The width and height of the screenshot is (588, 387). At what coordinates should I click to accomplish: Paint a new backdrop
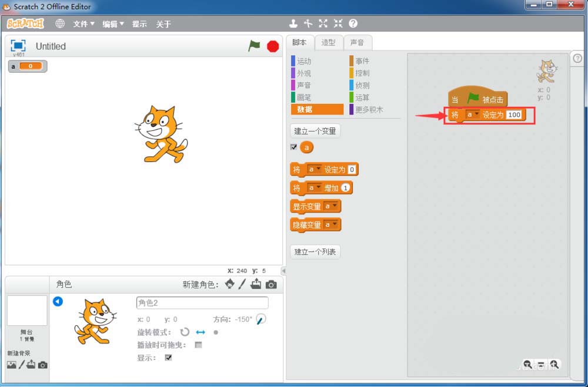tap(22, 365)
